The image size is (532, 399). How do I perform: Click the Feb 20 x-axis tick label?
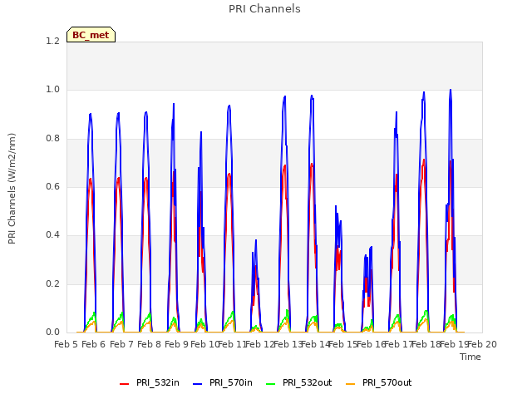482,344
